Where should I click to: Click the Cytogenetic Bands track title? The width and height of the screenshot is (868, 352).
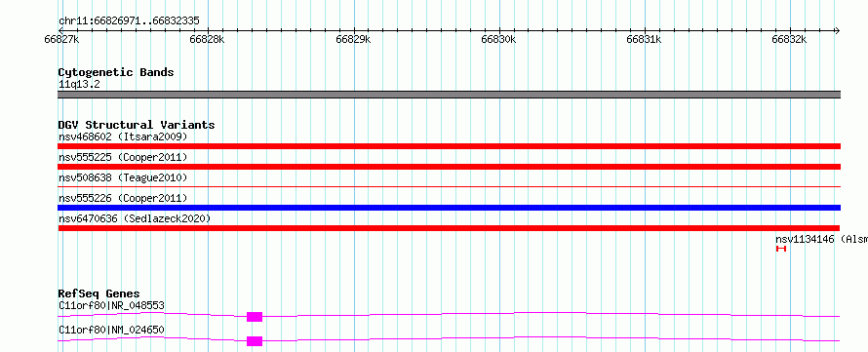[x=116, y=72]
